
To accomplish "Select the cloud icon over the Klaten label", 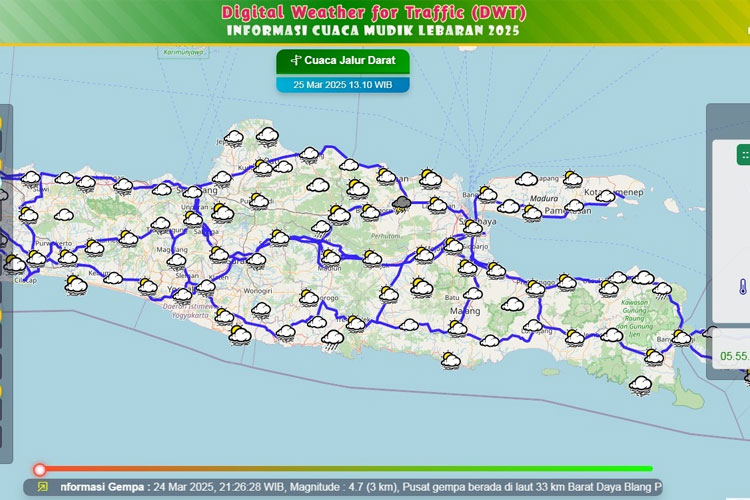I will 206,288.
